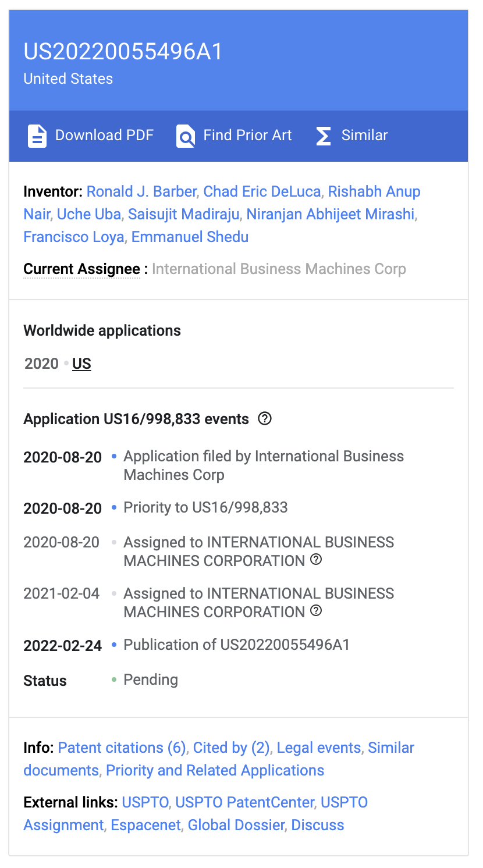483x868 pixels.
Task: Download PDF of the patent
Action: coord(91,136)
